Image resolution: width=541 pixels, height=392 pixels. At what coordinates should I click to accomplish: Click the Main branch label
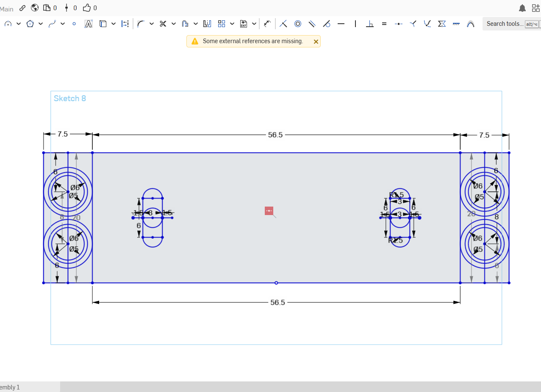tap(7, 8)
